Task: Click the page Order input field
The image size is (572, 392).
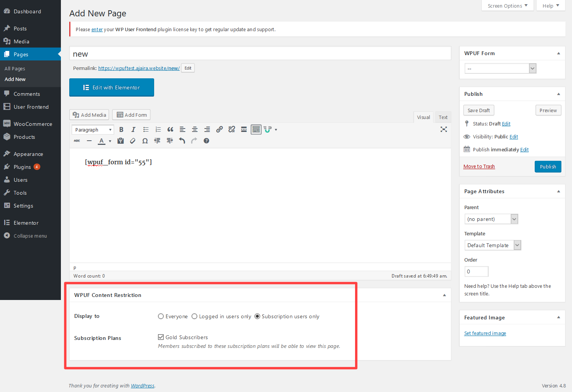Action: [x=476, y=271]
